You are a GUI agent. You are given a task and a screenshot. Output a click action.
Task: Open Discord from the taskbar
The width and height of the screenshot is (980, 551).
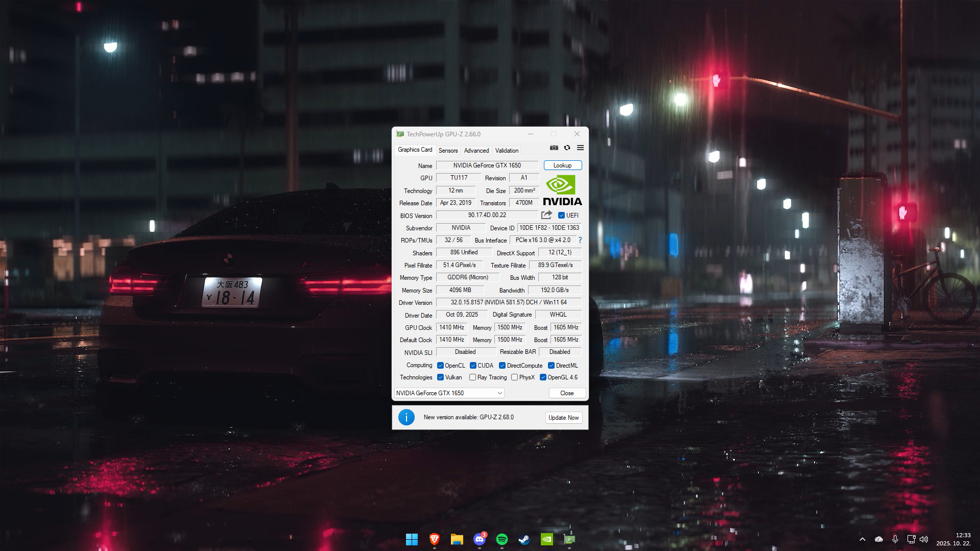[479, 539]
